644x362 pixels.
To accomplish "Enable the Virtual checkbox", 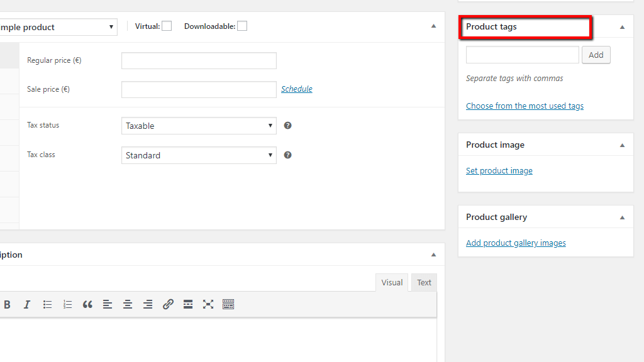I will [167, 26].
